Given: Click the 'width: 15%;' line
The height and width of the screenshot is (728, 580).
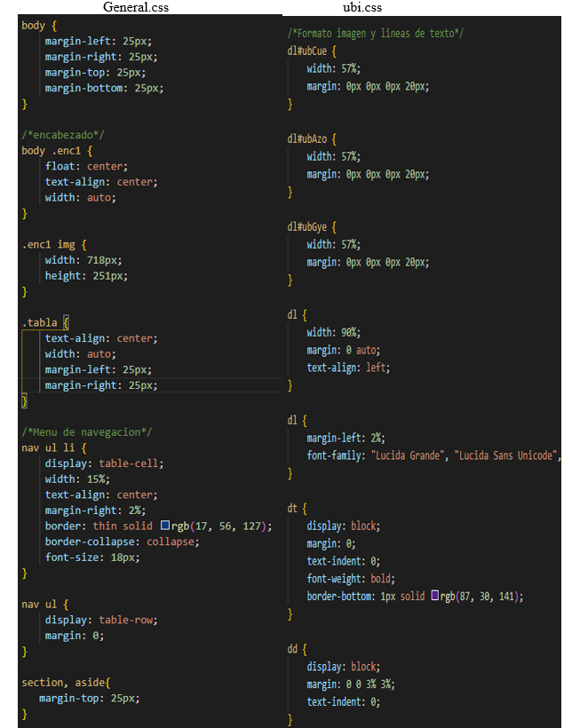Looking at the screenshot, I should tap(77, 479).
